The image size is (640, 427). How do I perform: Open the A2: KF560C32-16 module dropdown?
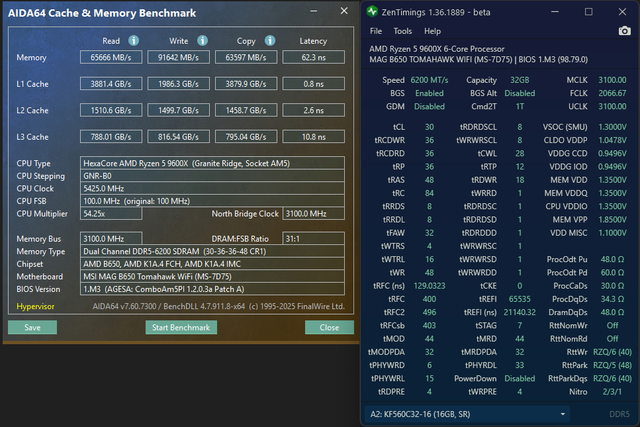467,414
